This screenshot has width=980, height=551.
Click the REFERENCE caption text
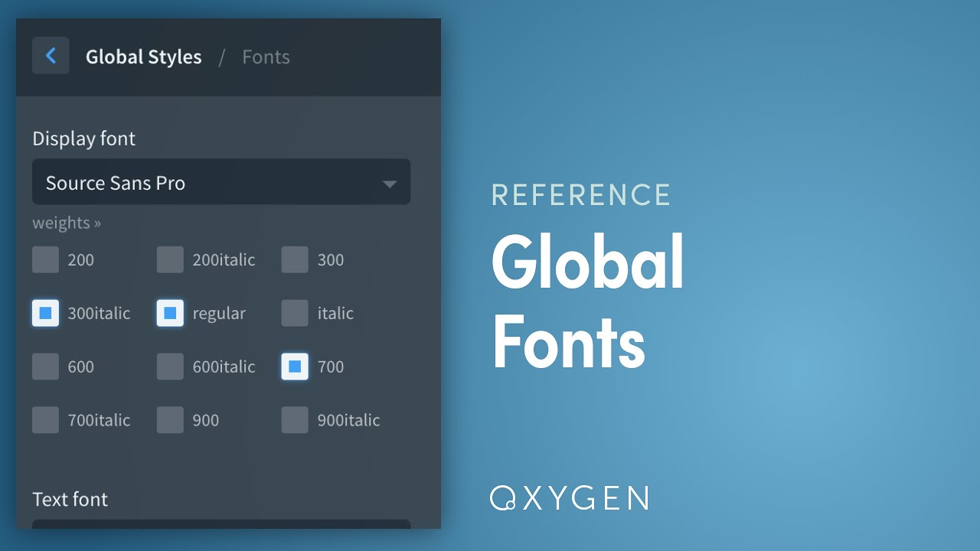coord(581,195)
